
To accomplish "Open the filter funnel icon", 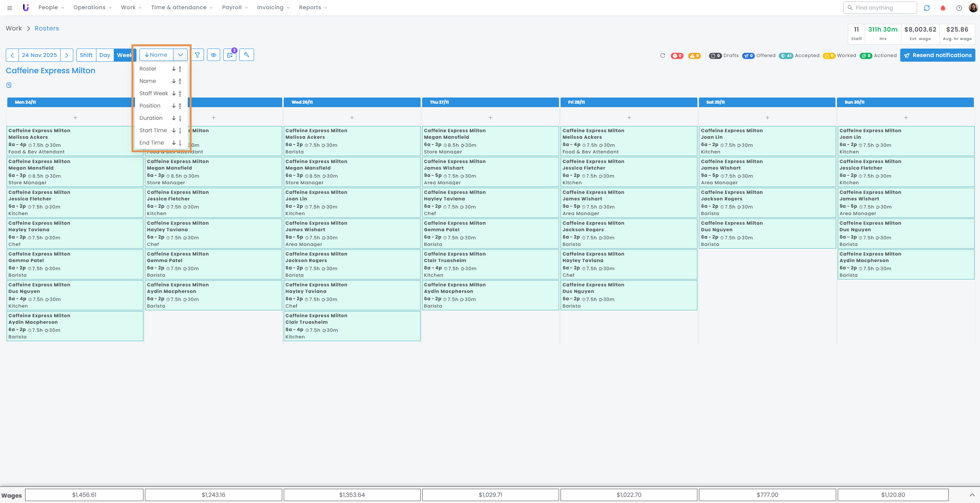I will point(197,55).
